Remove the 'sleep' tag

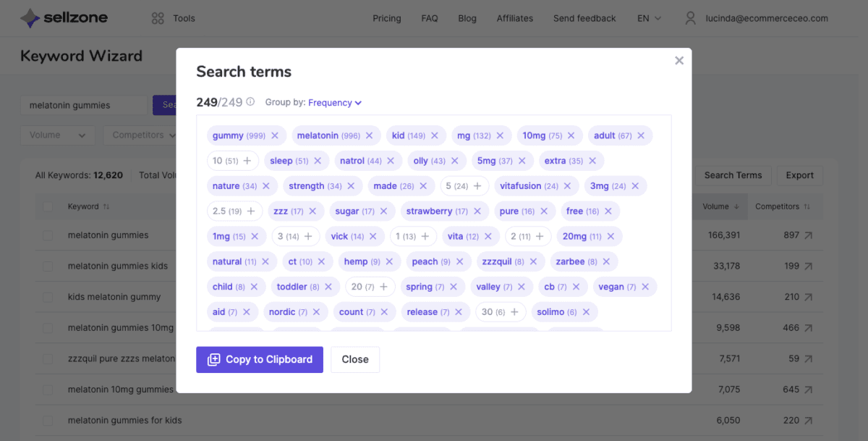pos(318,161)
